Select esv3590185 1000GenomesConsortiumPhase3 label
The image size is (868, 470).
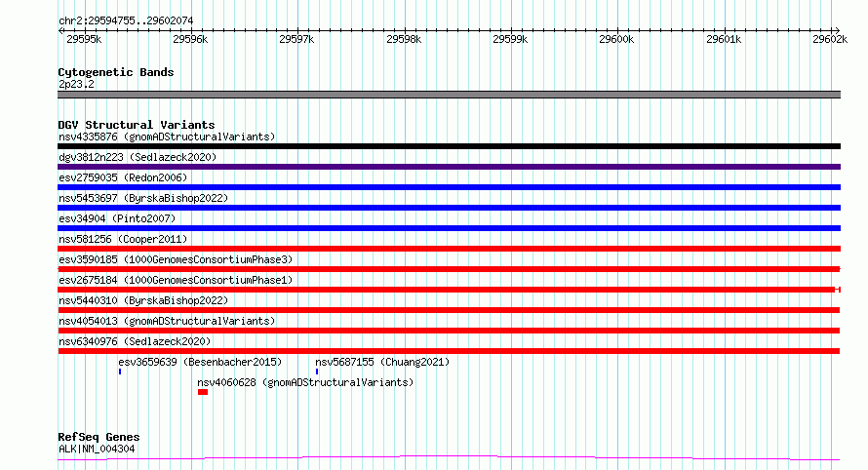(176, 259)
